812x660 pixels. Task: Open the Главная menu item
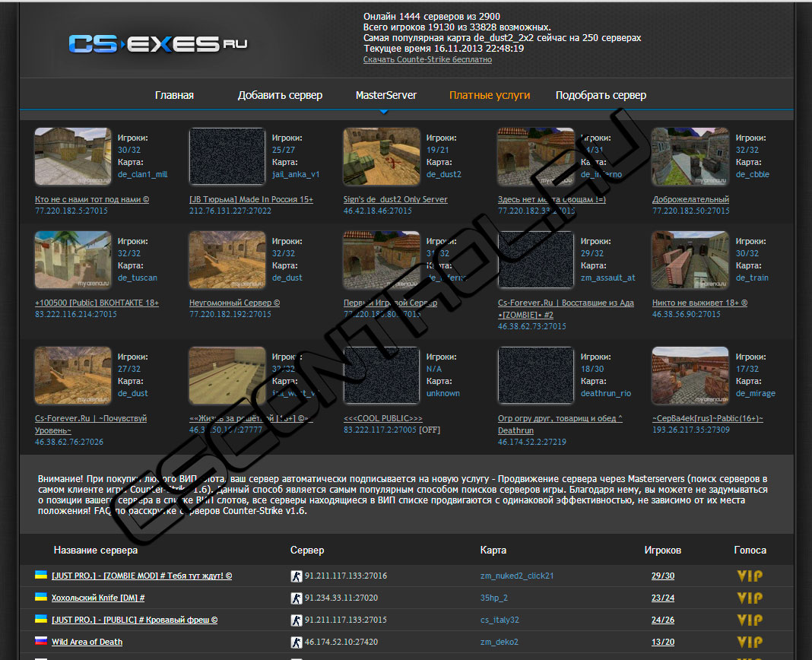(x=174, y=95)
